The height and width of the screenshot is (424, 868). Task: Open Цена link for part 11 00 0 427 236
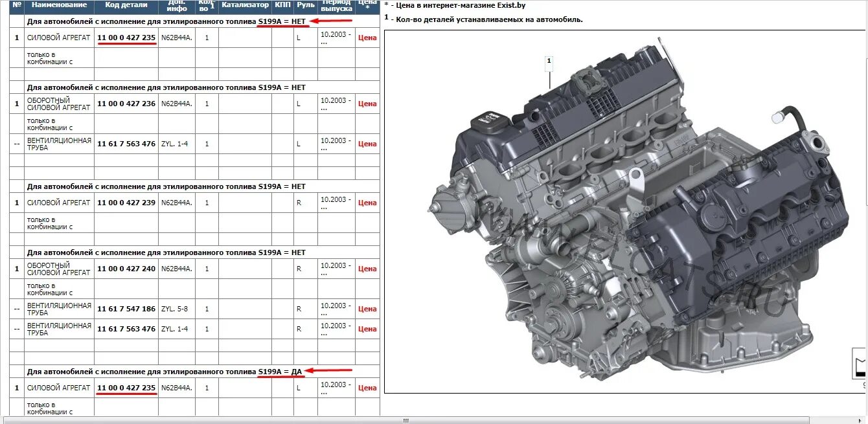pyautogui.click(x=367, y=104)
